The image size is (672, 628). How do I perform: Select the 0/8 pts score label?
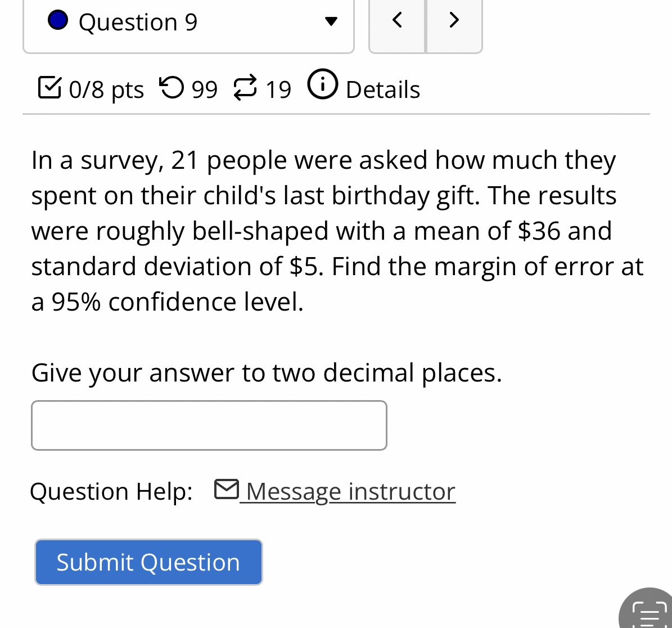106,89
